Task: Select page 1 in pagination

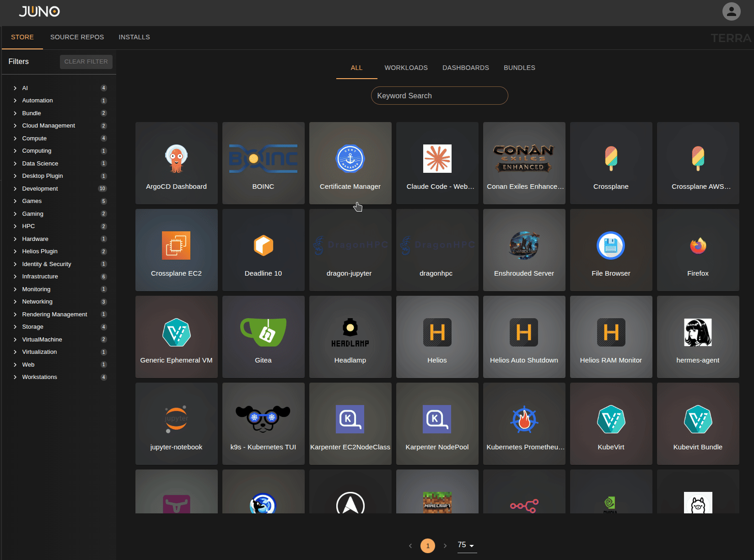Action: pyautogui.click(x=428, y=546)
